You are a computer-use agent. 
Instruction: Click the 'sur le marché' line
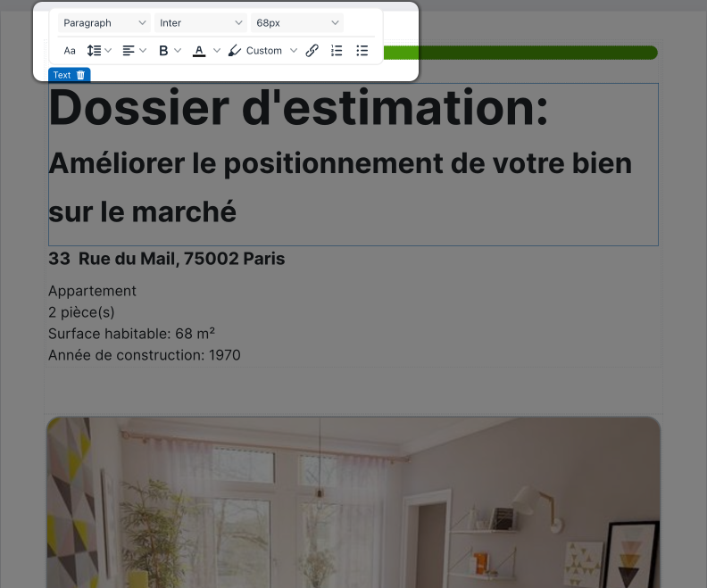pyautogui.click(x=143, y=211)
